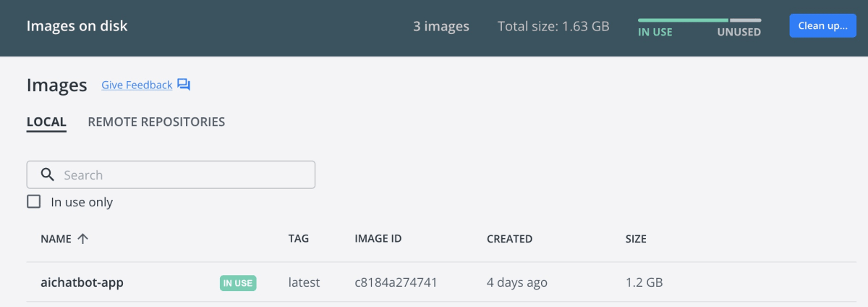Viewport: 868px width, 307px height.
Task: Select the aichatbot-app image name
Action: tap(82, 282)
